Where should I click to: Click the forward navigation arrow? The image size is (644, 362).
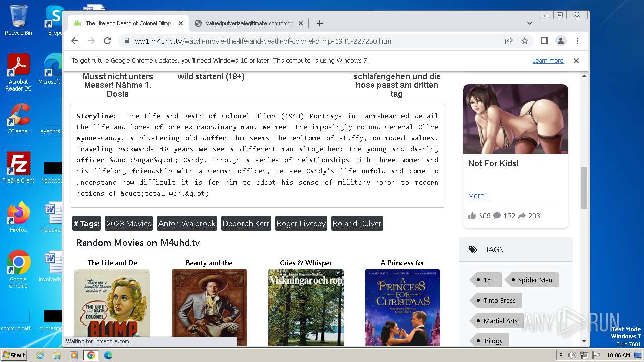point(91,41)
